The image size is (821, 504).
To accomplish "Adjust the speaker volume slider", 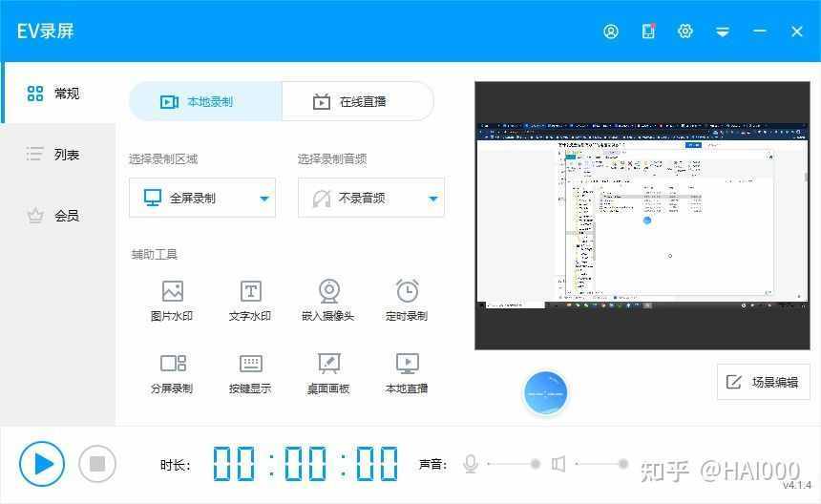I will pyautogui.click(x=601, y=464).
